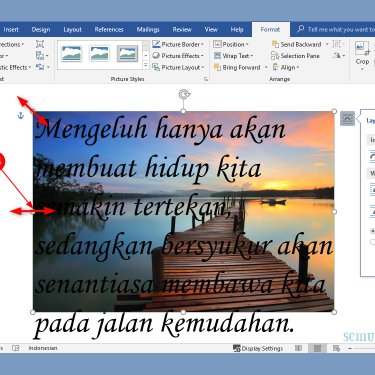
Task: Apply the third framed picture style
Action: pyautogui.click(x=127, y=53)
